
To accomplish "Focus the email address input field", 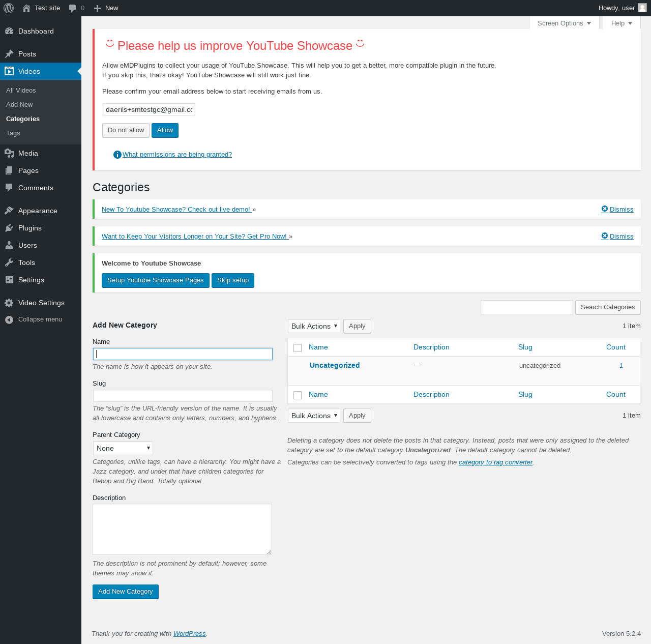I will [x=149, y=110].
